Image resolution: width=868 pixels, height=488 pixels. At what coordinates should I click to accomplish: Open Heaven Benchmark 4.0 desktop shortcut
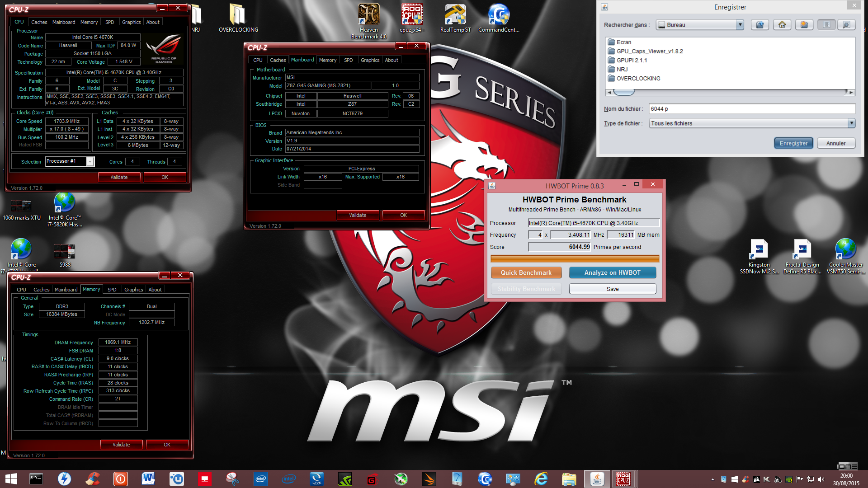369,21
